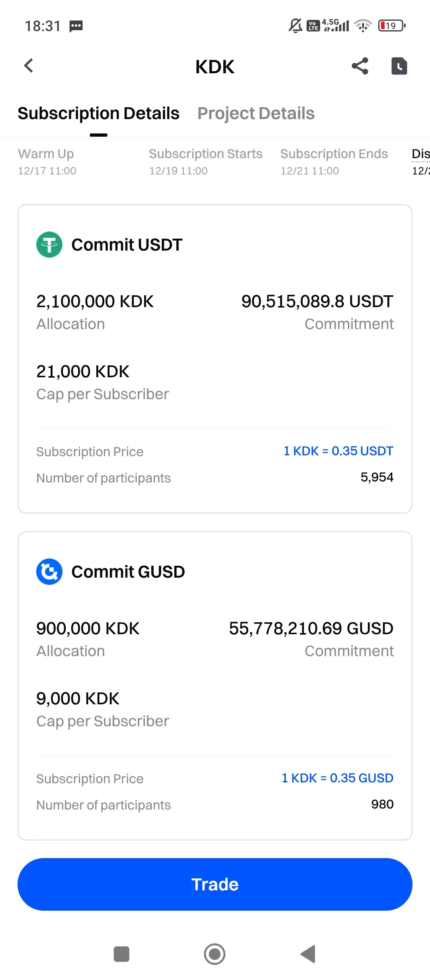
Task: Tap the 1 KDK = 0.35 USDT price link
Action: coord(338,451)
